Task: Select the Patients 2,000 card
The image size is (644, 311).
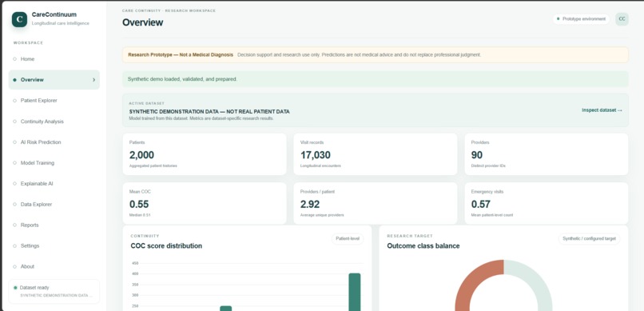Action: [205, 154]
